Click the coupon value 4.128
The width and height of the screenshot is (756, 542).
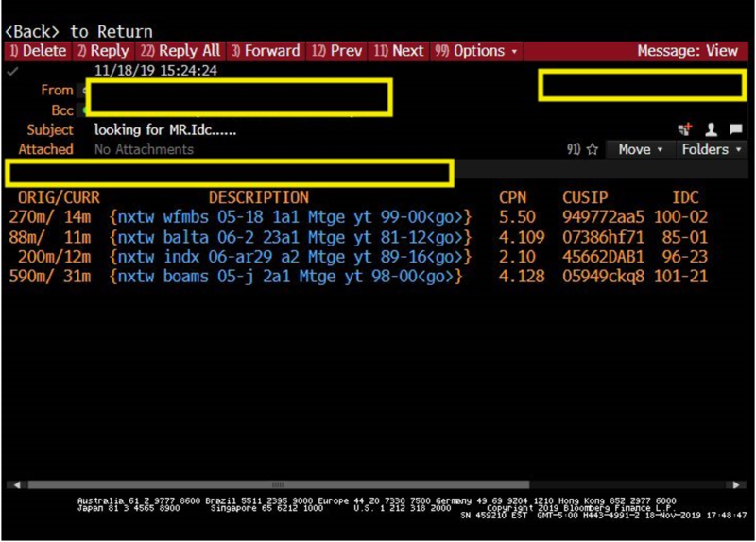pyautogui.click(x=522, y=277)
